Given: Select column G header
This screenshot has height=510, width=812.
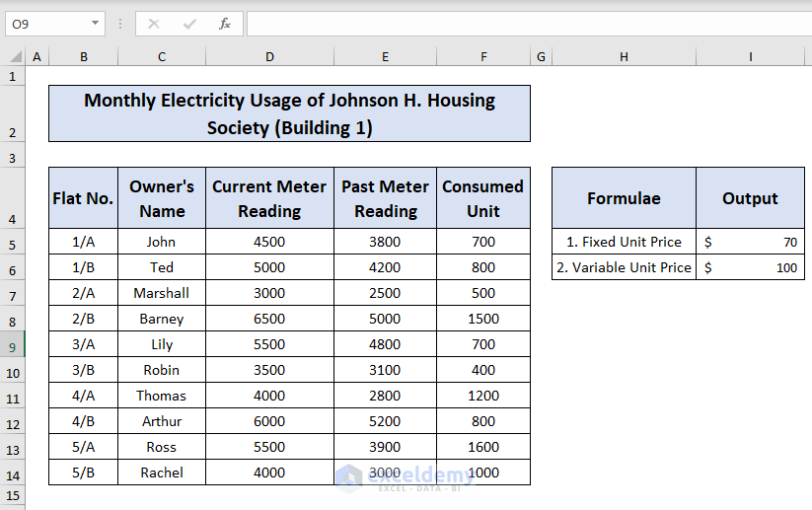Looking at the screenshot, I should 541,57.
